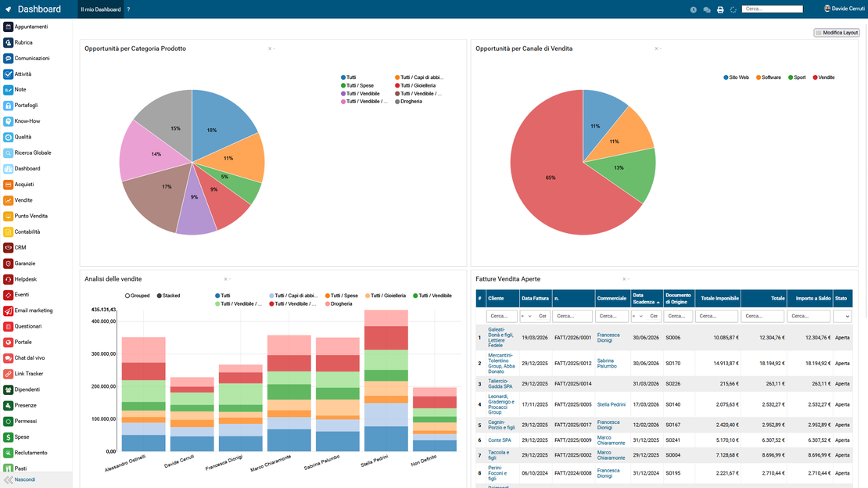Focus the Commerciale column Cerca filter
Screen dimensions: 868x488
612,316
